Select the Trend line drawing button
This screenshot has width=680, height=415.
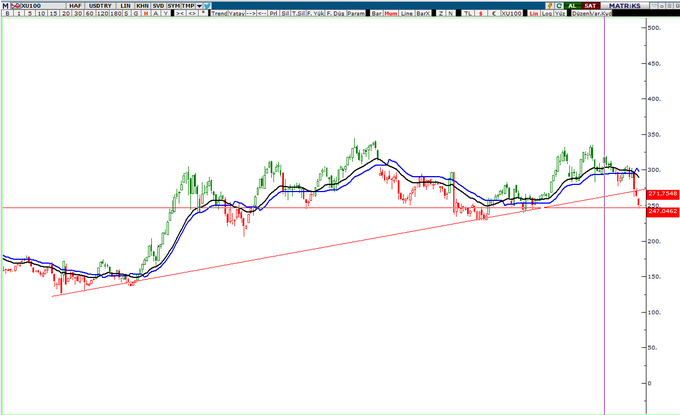[219, 13]
